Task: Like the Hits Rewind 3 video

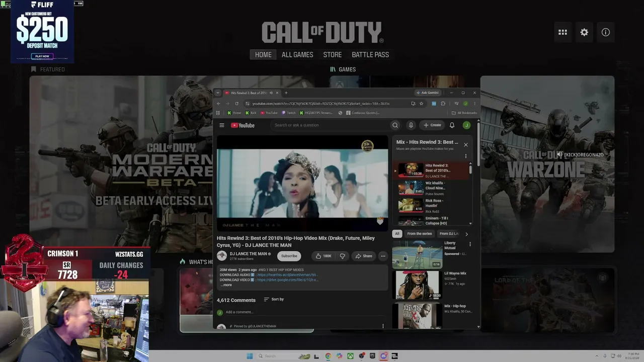Action: (323, 256)
